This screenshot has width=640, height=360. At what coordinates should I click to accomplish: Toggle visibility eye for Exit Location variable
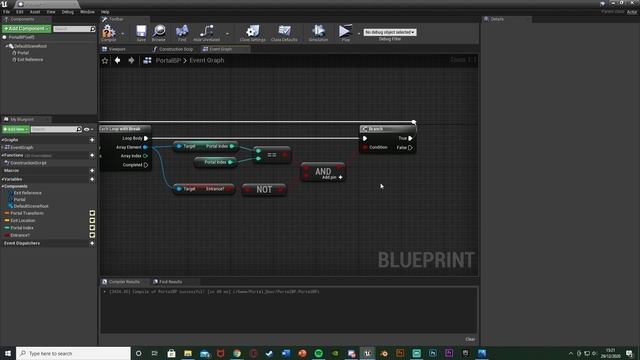(92, 220)
